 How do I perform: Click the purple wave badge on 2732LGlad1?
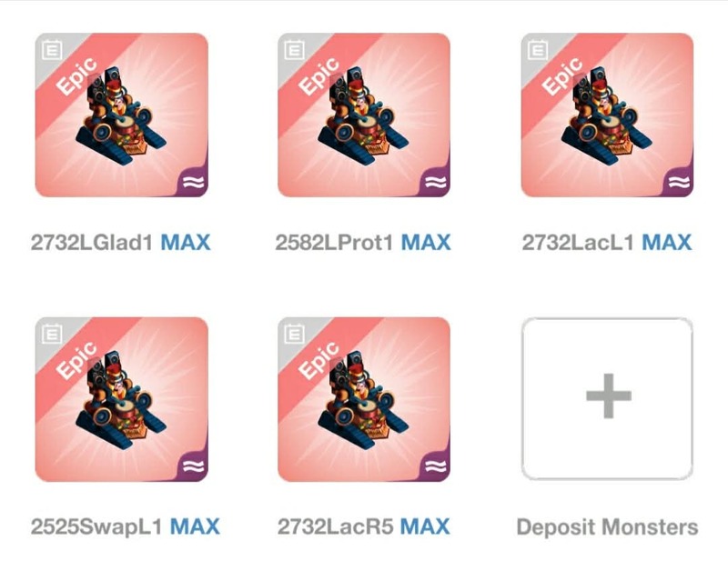coord(193,182)
